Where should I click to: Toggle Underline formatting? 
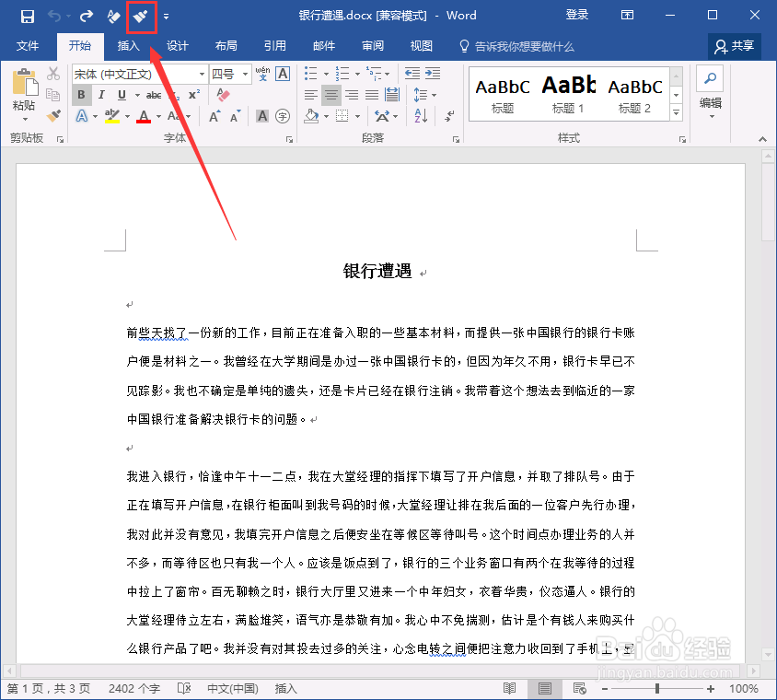coord(122,95)
